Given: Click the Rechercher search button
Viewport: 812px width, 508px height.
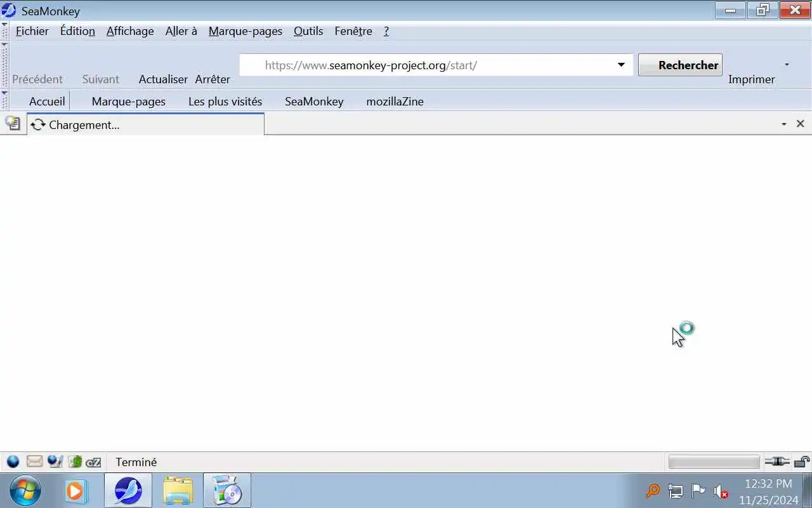Looking at the screenshot, I should coord(680,65).
